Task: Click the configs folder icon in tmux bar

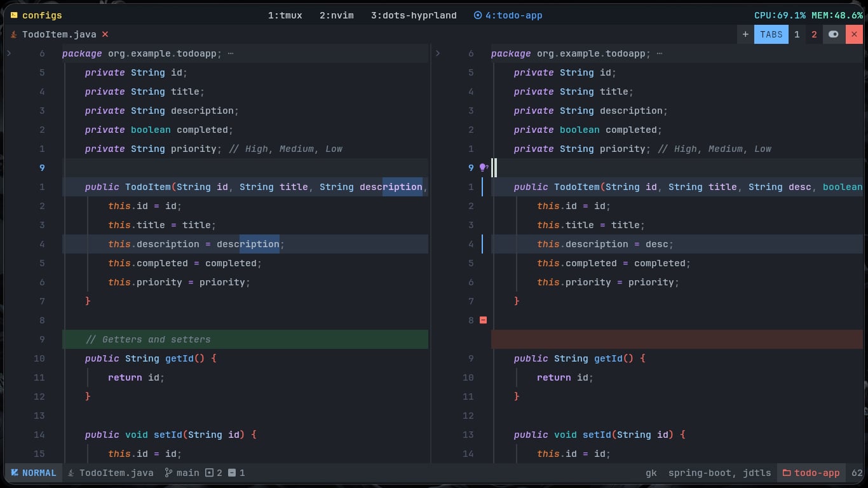Action: click(14, 15)
